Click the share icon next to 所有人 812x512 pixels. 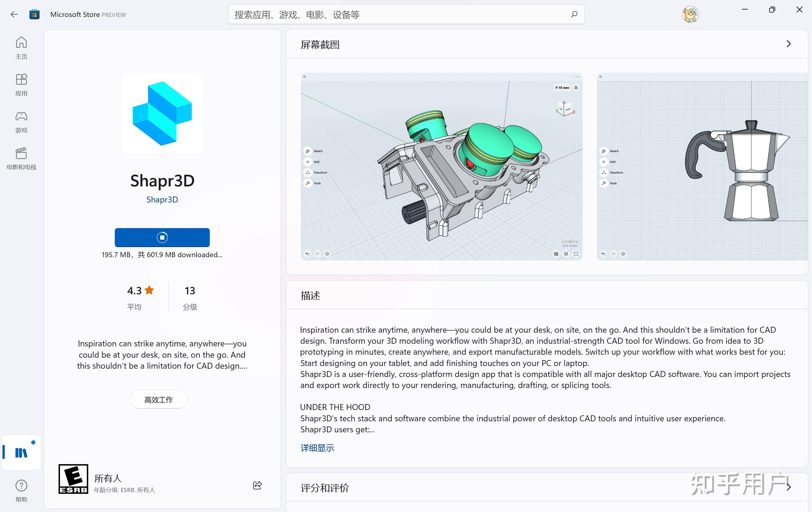click(x=257, y=485)
